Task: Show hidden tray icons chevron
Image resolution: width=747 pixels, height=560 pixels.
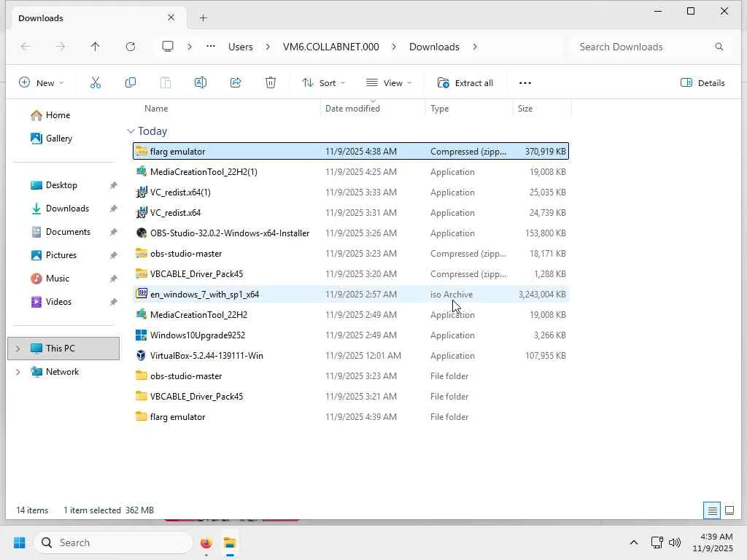Action: click(634, 542)
